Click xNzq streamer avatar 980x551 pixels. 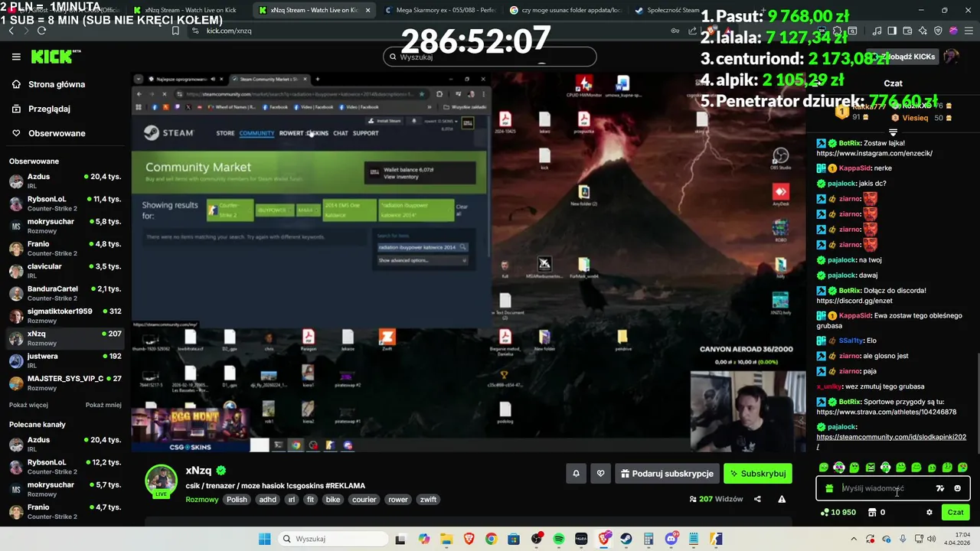pyautogui.click(x=162, y=481)
